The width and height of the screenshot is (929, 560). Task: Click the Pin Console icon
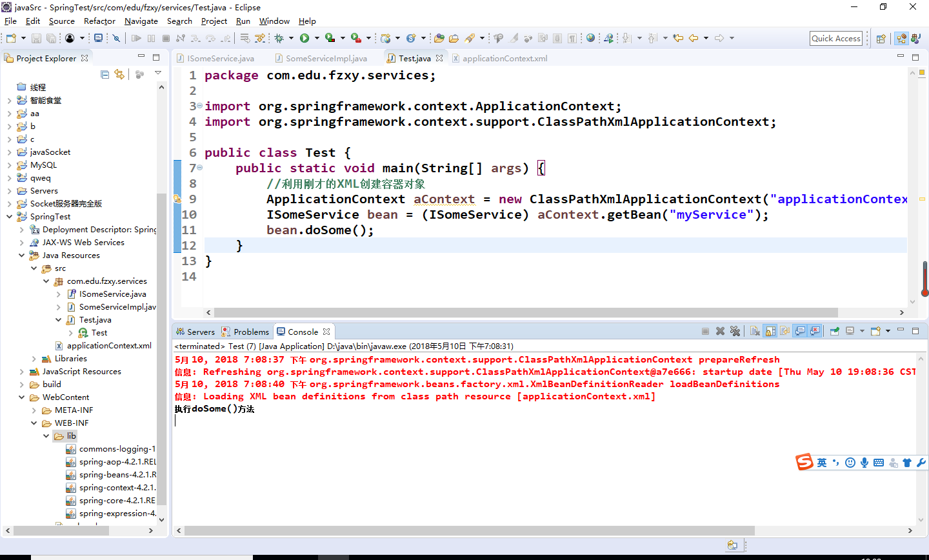click(835, 331)
